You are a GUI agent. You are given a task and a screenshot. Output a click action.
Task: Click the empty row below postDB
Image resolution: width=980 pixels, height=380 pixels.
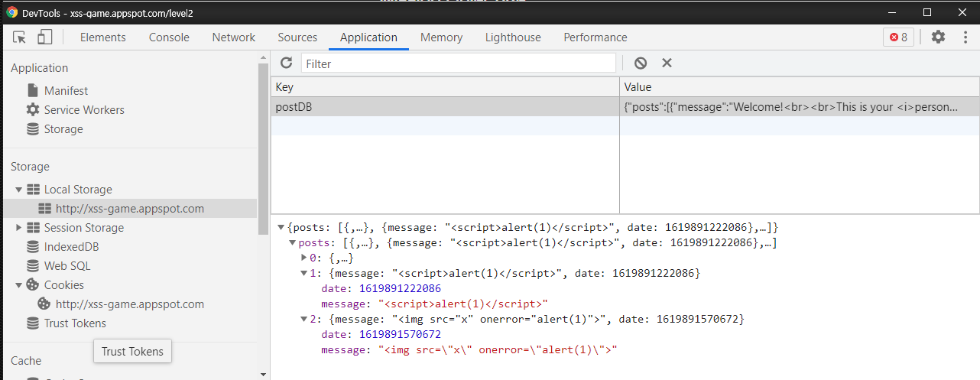tap(625, 126)
